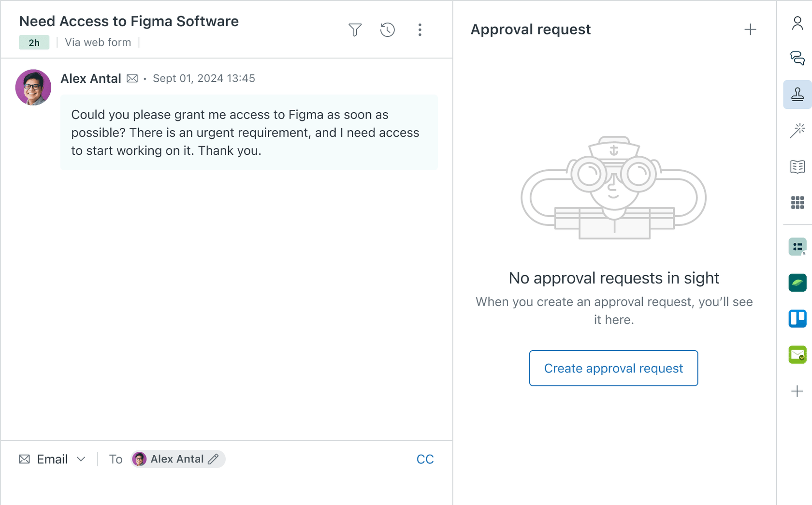Click the email integration icon in sidebar
This screenshot has width=812, height=505.
tap(797, 355)
